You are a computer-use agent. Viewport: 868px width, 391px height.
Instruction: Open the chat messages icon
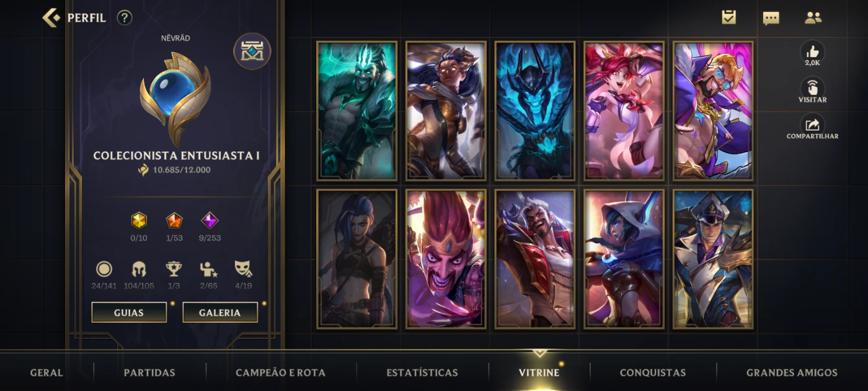point(771,18)
